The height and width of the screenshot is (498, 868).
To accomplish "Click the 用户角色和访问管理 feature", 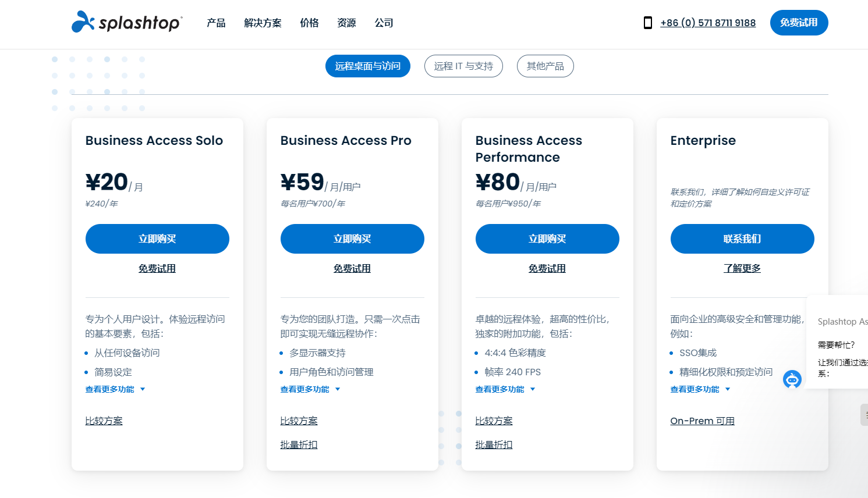I will point(331,372).
